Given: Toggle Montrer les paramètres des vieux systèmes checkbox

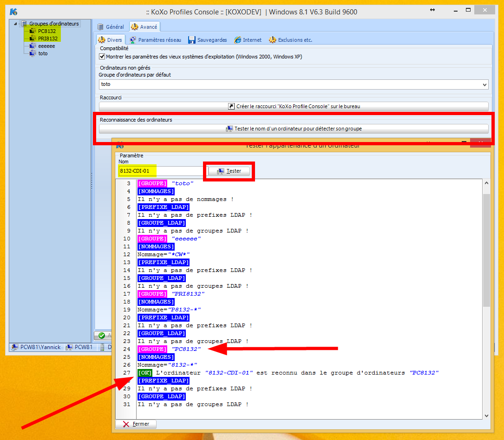Looking at the screenshot, I should tap(102, 57).
